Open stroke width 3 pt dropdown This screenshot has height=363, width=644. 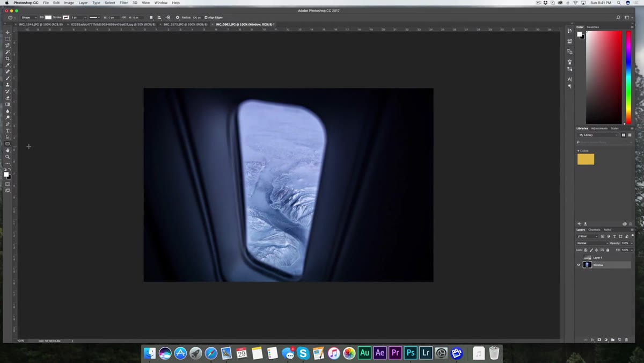(x=78, y=17)
